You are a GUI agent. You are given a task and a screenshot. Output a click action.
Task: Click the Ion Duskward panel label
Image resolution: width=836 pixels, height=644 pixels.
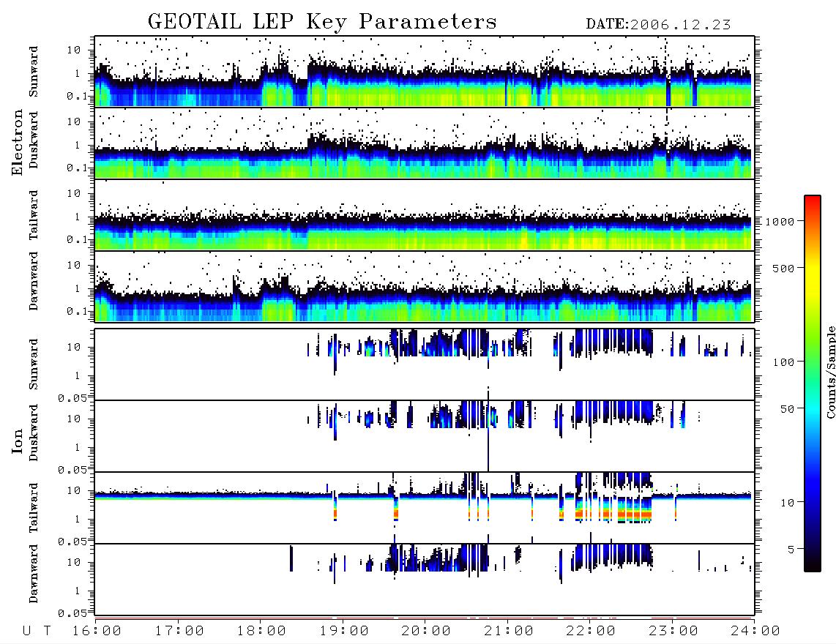(34, 433)
